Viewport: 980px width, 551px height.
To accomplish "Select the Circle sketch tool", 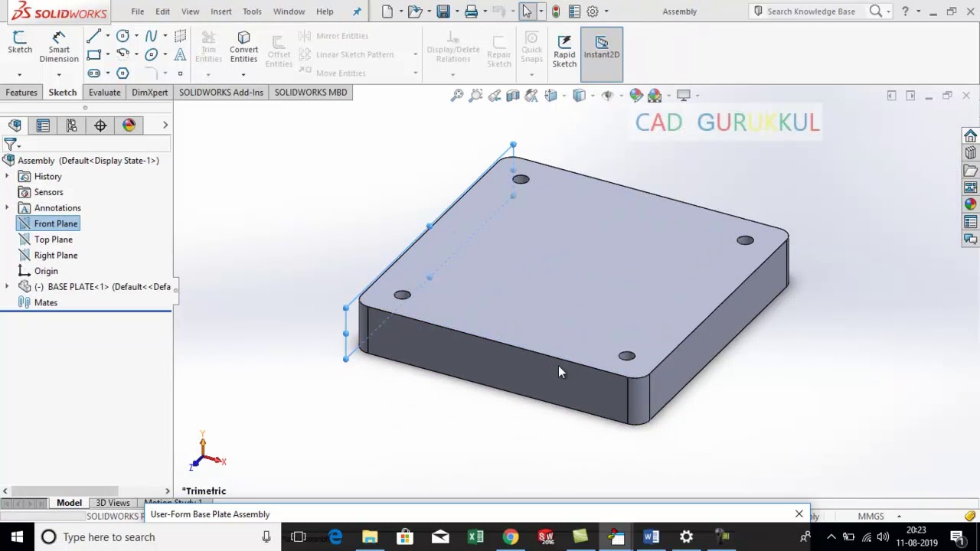I will (x=122, y=36).
